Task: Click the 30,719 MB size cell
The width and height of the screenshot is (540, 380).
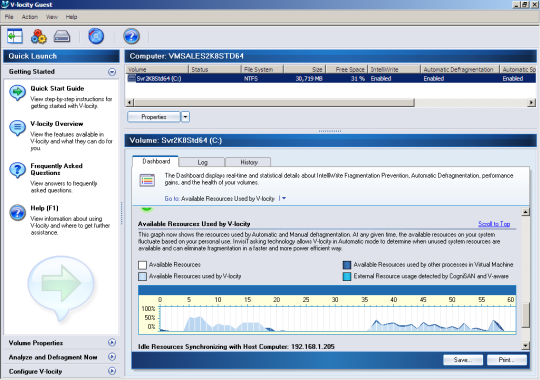Action: [x=309, y=79]
